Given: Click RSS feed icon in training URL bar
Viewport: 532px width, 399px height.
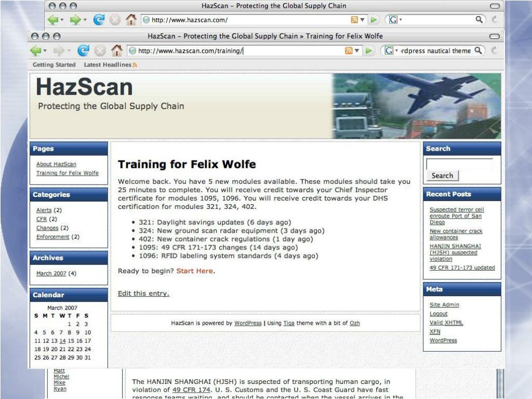Looking at the screenshot, I should (349, 51).
